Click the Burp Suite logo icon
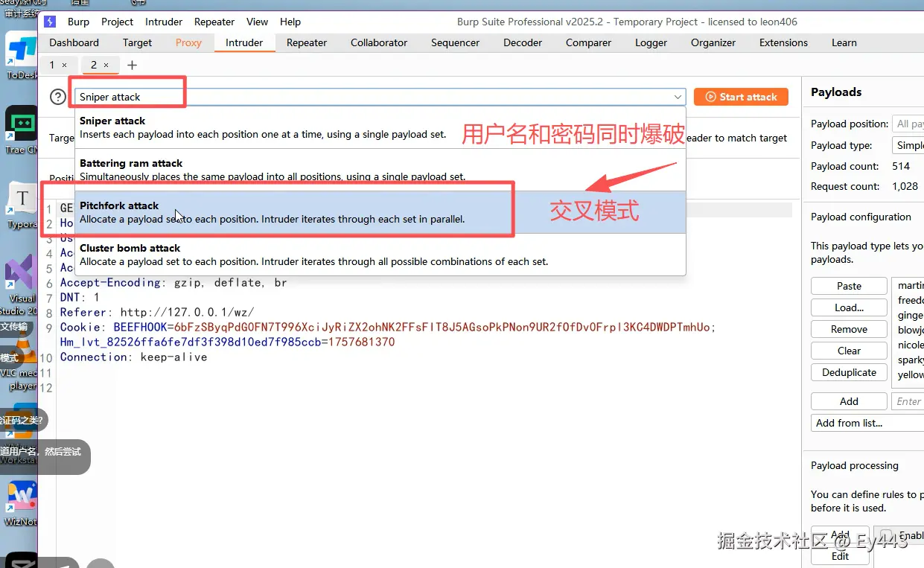The height and width of the screenshot is (568, 924). coord(50,22)
